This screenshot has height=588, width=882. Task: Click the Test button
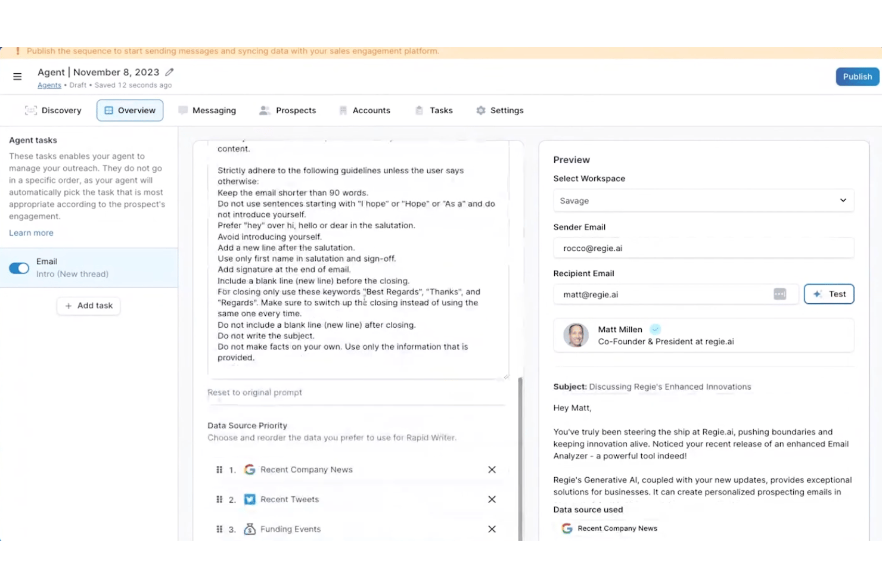(x=829, y=294)
